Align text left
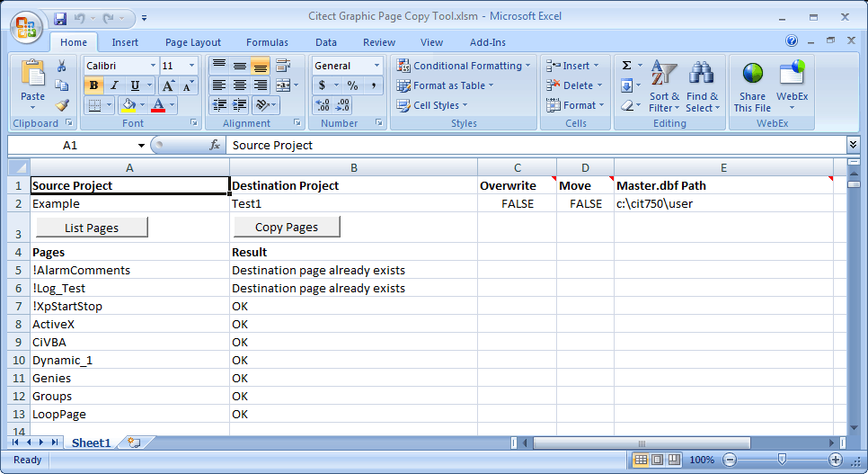 click(x=219, y=85)
